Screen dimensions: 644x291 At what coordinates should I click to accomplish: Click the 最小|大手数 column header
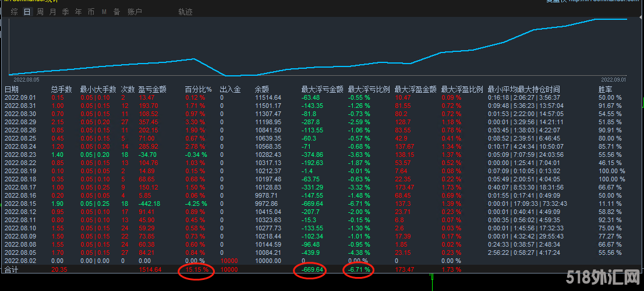(98, 89)
